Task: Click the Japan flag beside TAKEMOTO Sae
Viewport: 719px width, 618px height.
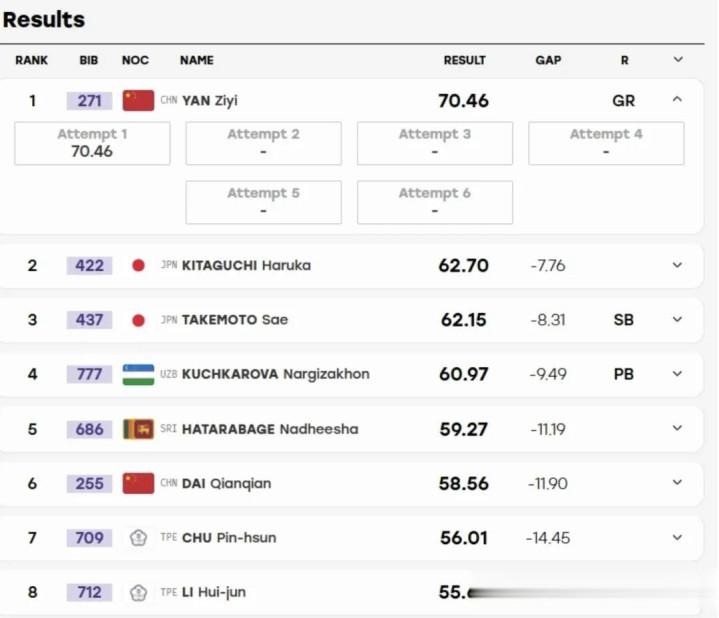Action: point(138,320)
